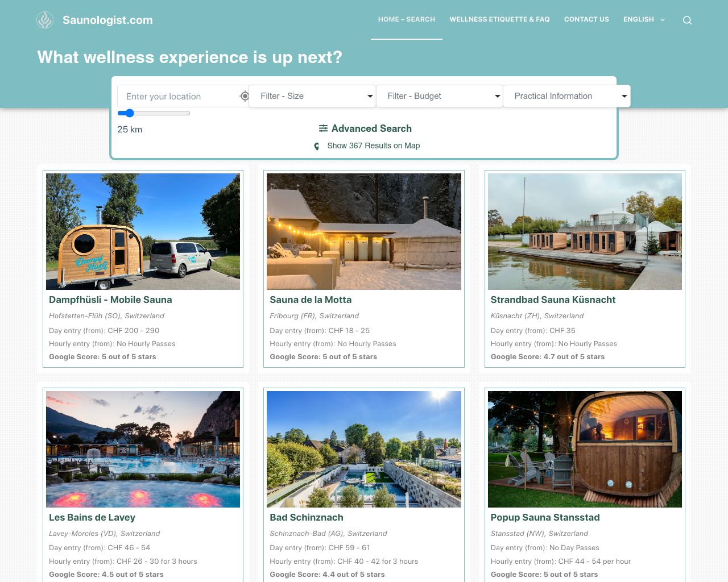
Task: Click 'Google Score: 4.7 out of 5 stars'
Action: click(548, 357)
